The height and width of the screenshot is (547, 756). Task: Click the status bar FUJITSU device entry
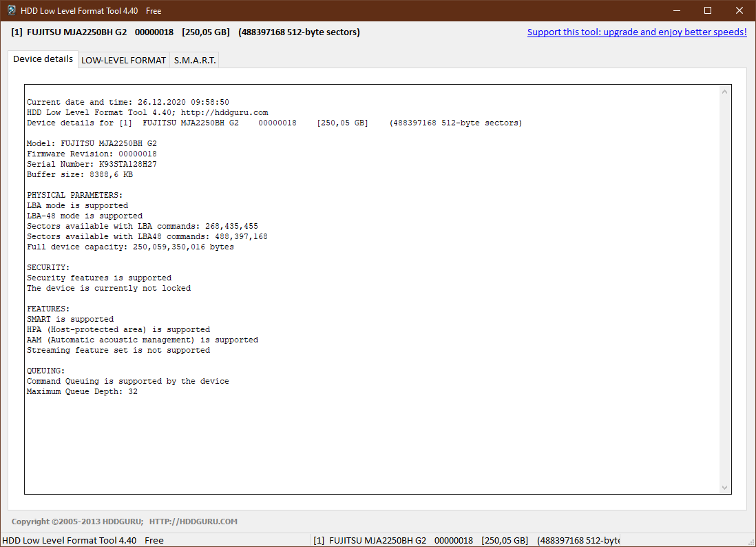coord(466,540)
